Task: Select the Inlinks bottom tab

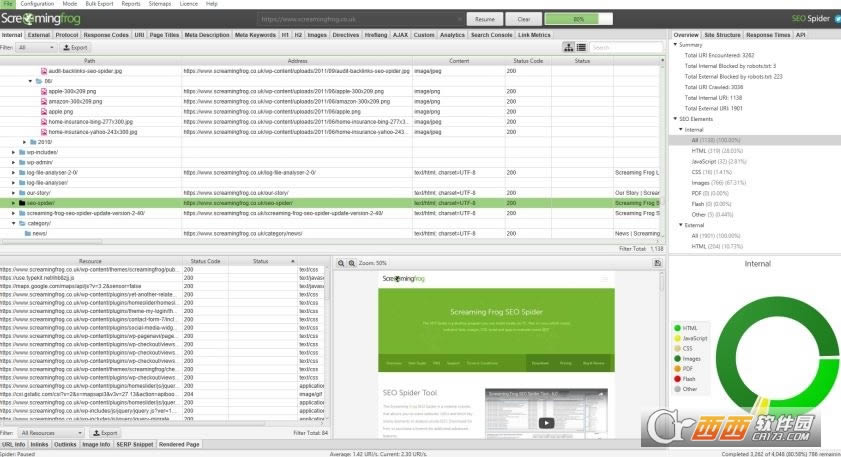Action: pos(39,445)
